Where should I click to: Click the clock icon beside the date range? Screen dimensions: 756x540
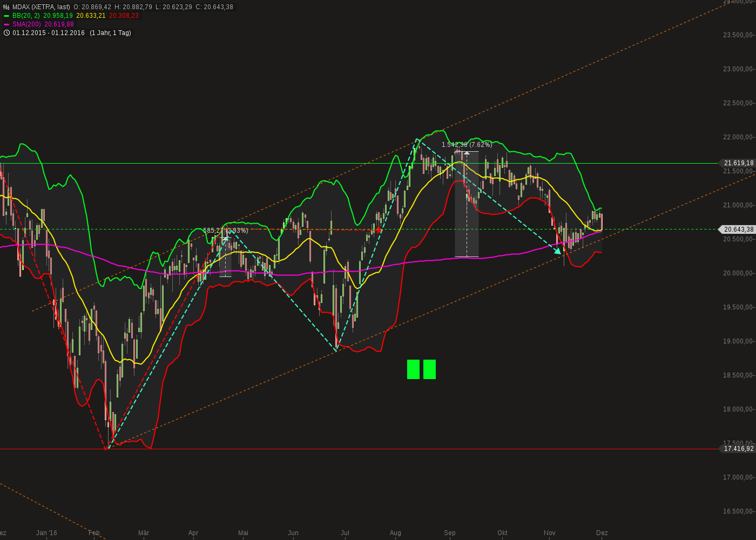click(x=6, y=33)
